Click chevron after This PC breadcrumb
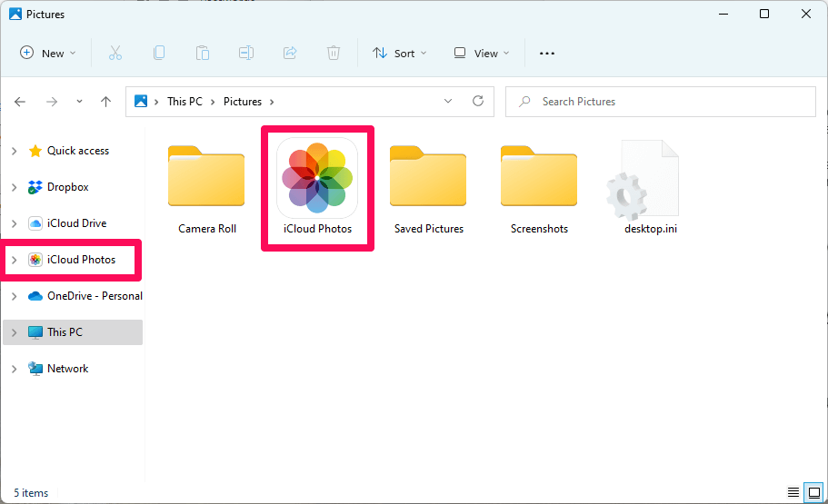 coord(213,102)
